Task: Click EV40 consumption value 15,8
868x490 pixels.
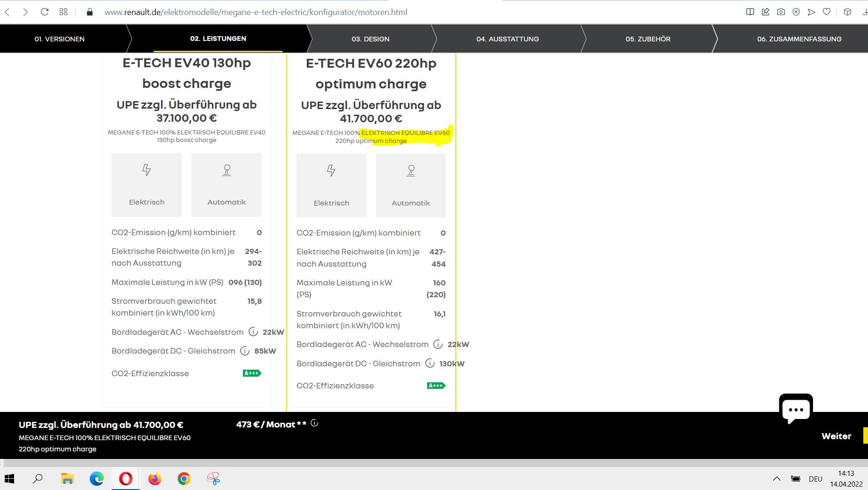Action: click(255, 301)
